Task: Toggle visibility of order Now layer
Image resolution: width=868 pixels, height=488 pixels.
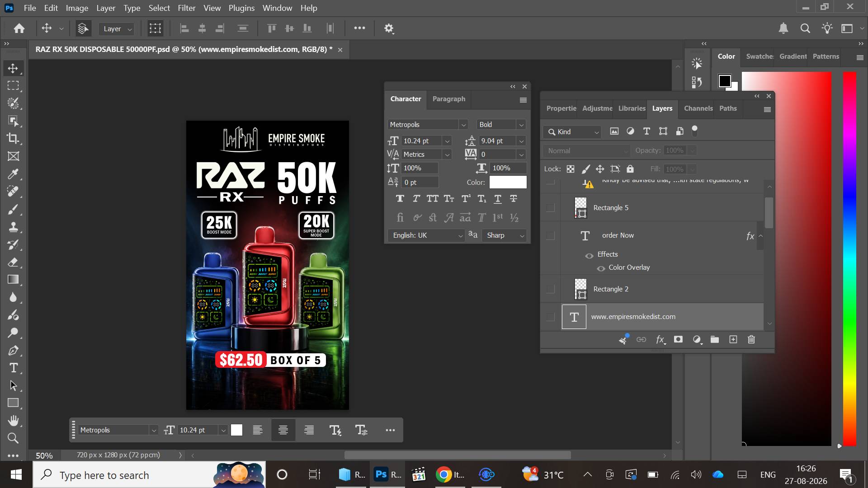Action: click(x=550, y=235)
